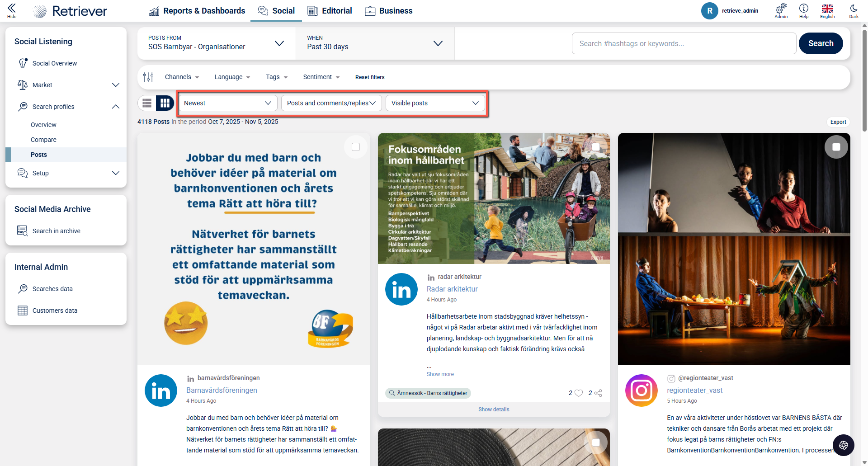Click the Social Overview lightbulb icon
The image size is (868, 466).
pos(23,63)
